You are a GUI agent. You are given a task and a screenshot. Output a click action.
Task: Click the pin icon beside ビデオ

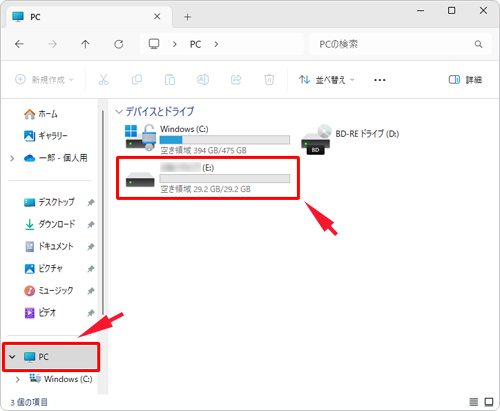tap(91, 313)
